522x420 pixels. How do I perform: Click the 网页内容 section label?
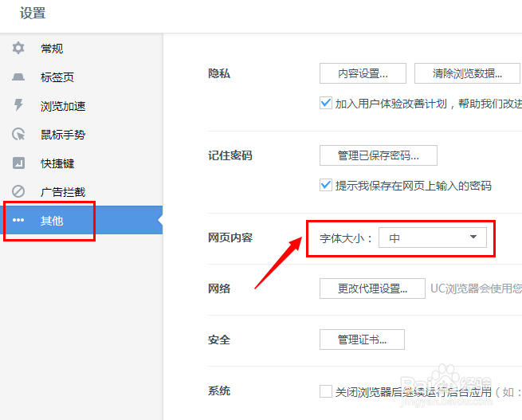230,237
